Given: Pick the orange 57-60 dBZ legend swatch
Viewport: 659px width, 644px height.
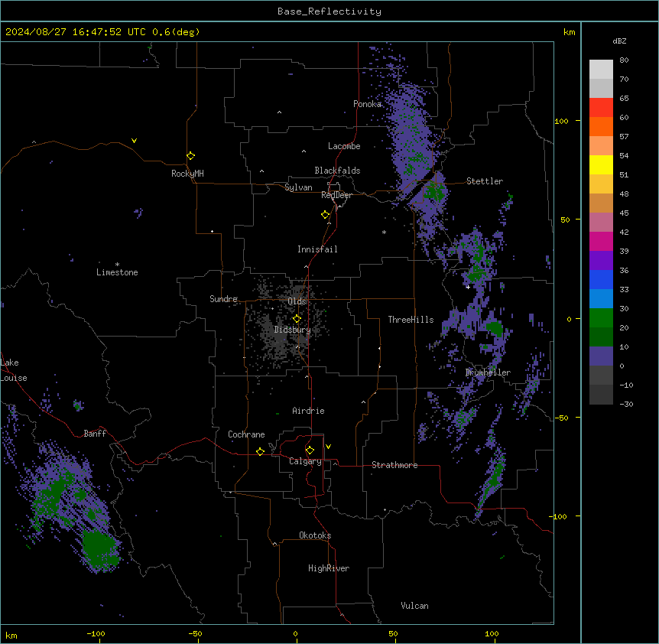Looking at the screenshot, I should [601, 126].
